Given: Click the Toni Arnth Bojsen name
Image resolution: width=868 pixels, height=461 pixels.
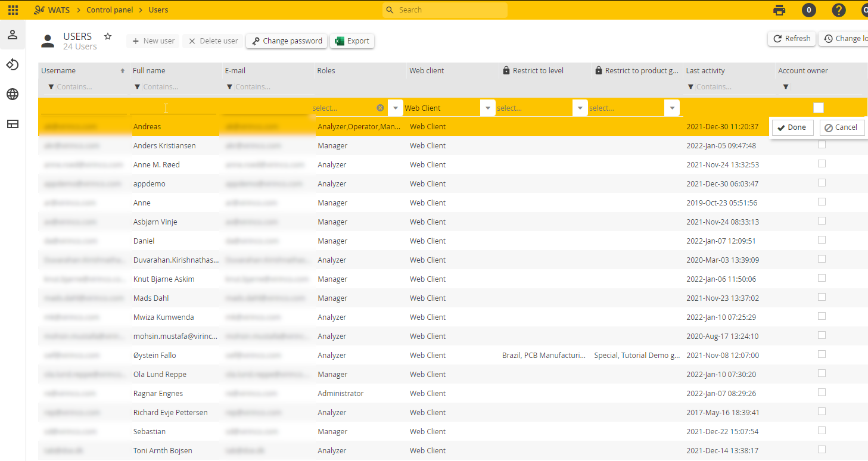Looking at the screenshot, I should point(163,450).
